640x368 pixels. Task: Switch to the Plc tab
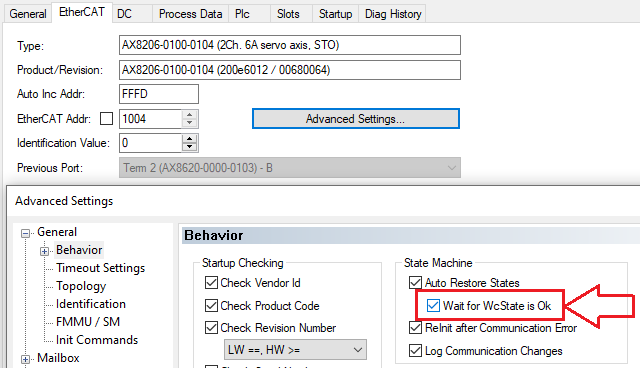pyautogui.click(x=249, y=14)
